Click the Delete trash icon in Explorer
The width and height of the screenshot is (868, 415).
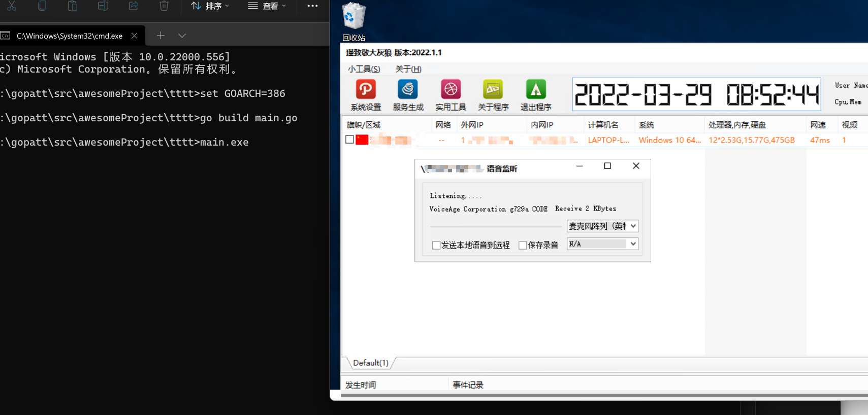click(164, 6)
